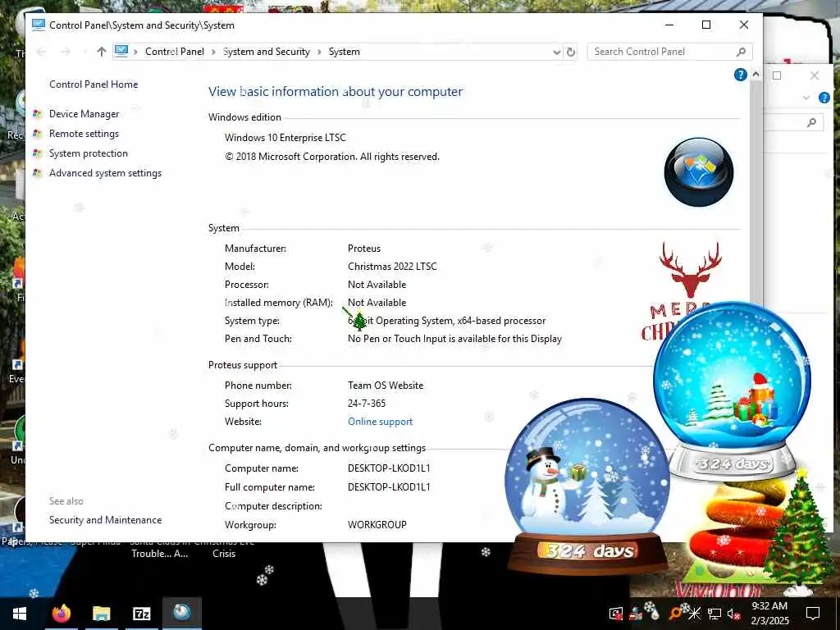Click the Remote settings shield icon
This screenshot has height=630, width=840.
[x=37, y=134]
